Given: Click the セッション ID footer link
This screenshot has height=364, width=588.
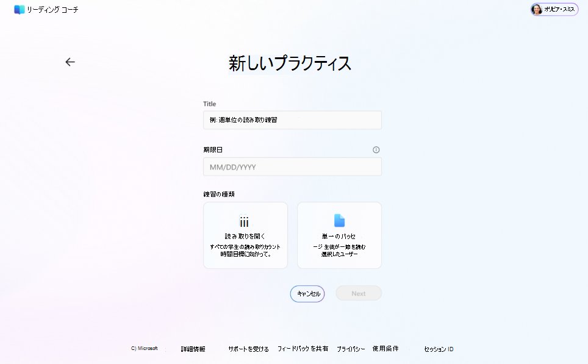Looking at the screenshot, I should pos(439,349).
